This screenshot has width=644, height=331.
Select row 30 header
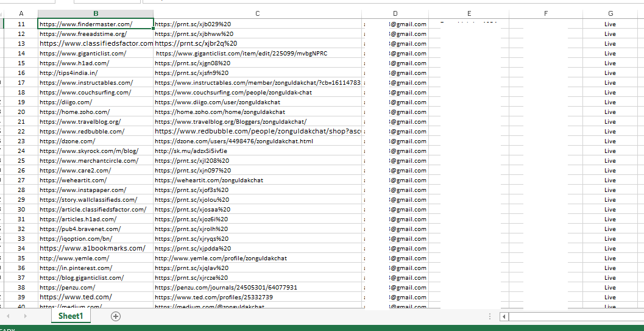click(x=21, y=210)
